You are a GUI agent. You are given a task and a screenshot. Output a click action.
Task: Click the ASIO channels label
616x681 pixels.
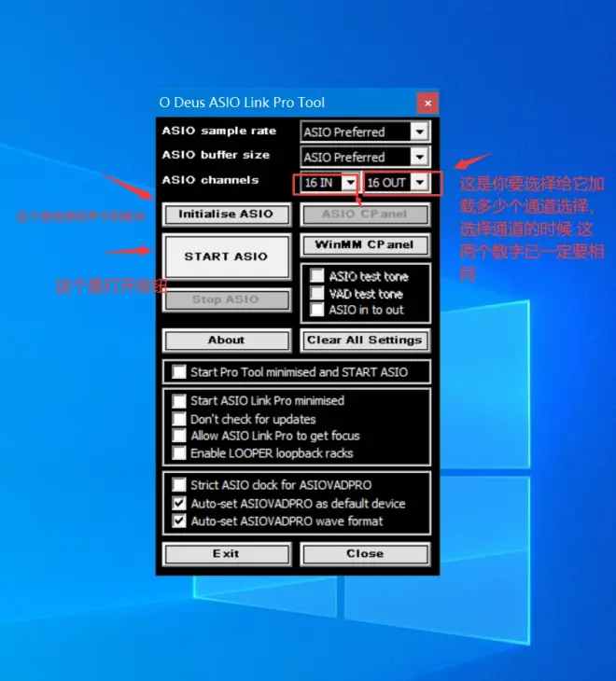[210, 180]
